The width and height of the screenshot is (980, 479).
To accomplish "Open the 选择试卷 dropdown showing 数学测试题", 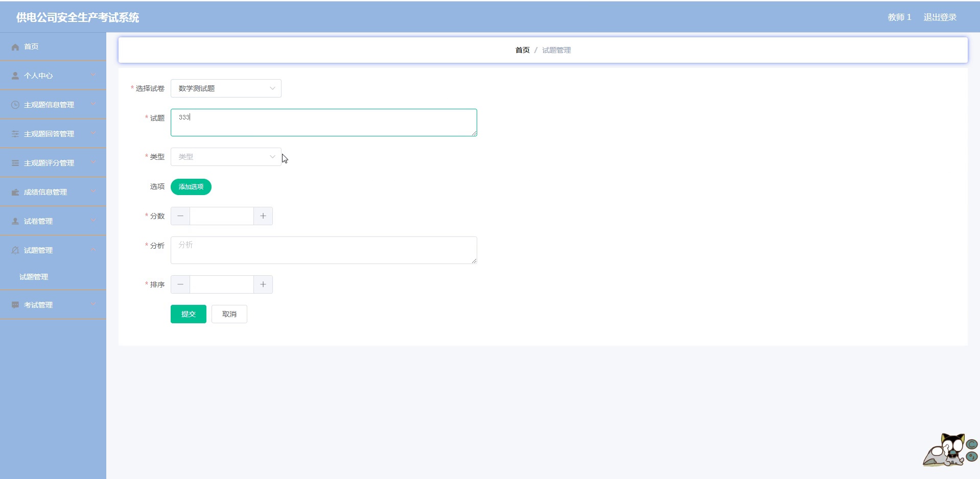I will click(226, 88).
